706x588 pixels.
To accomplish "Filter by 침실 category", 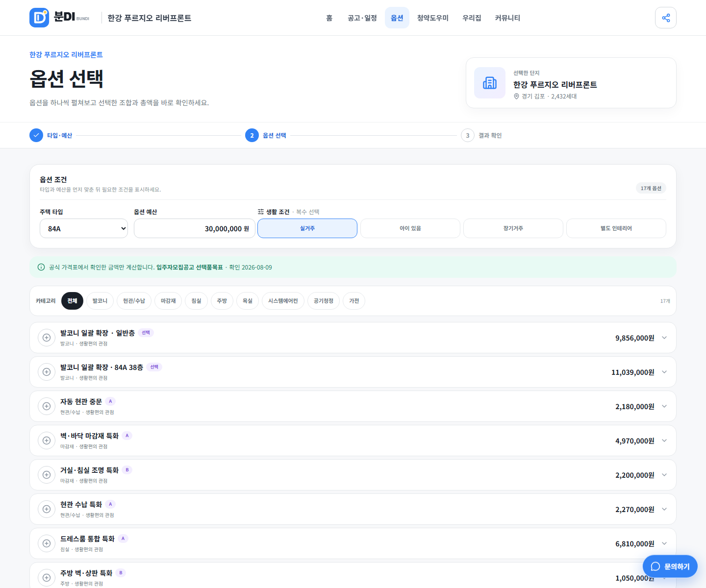I will 197,301.
